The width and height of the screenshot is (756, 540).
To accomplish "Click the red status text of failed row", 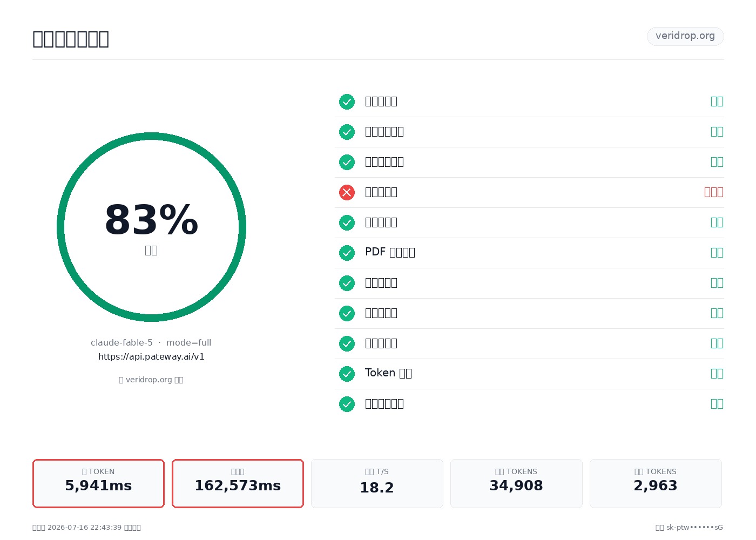I will [x=714, y=192].
